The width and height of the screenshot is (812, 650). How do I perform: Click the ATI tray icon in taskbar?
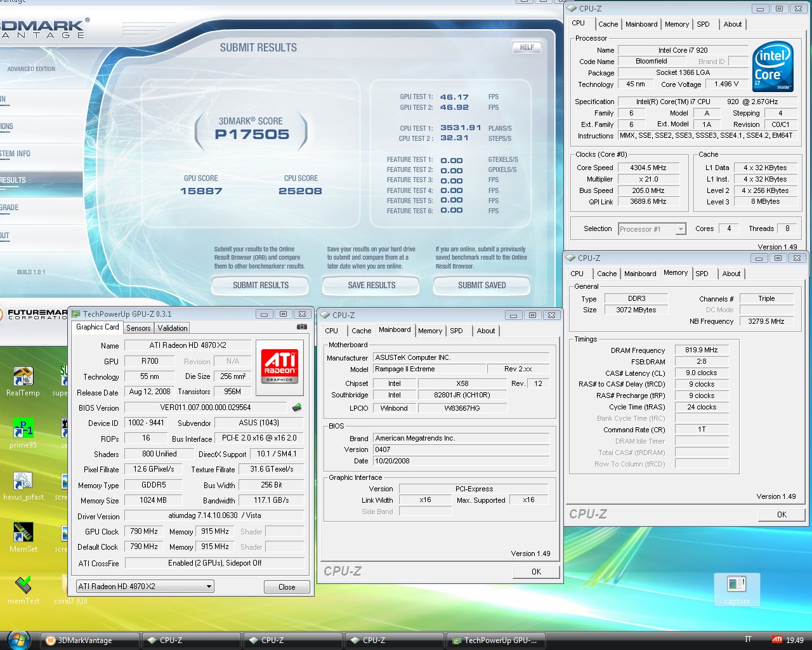point(776,640)
